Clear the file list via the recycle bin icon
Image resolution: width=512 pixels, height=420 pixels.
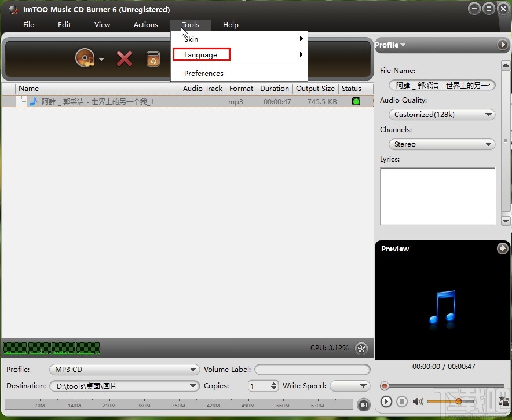153,58
